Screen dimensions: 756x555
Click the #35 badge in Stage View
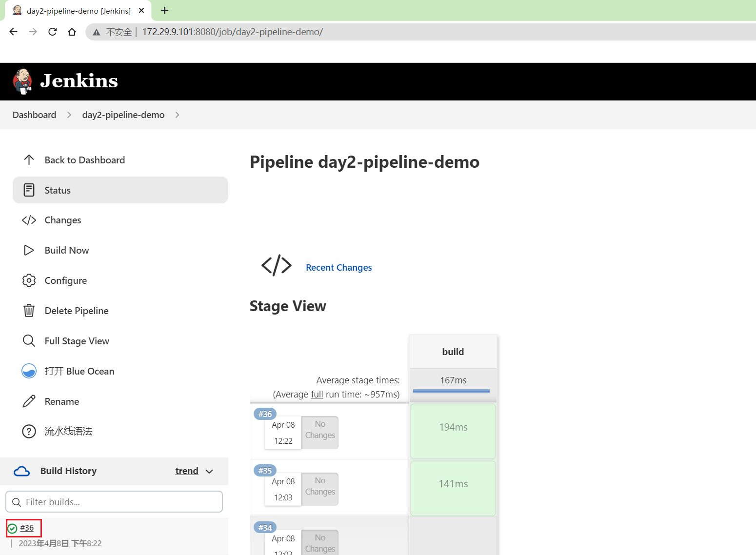pyautogui.click(x=265, y=471)
